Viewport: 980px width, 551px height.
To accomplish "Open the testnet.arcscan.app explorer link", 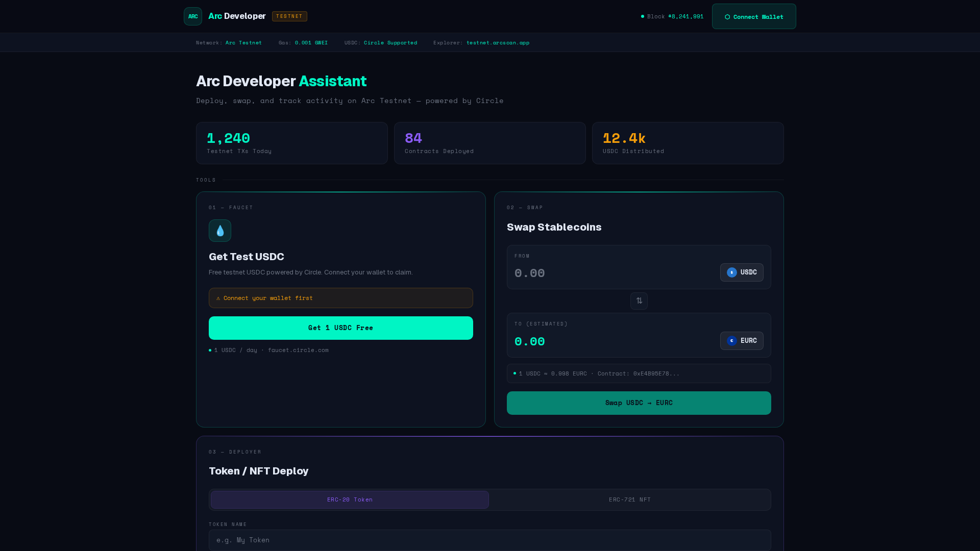I will (498, 43).
